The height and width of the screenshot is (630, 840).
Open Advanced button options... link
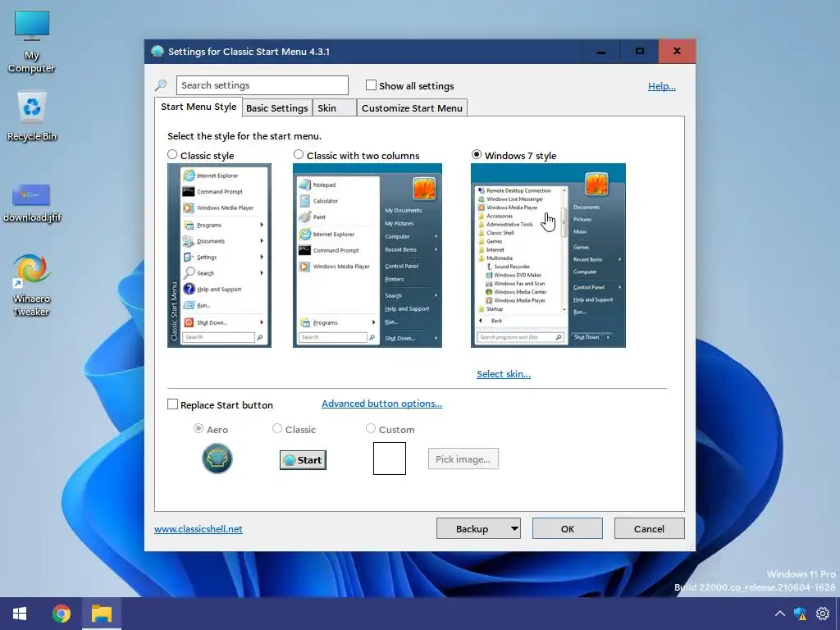click(381, 404)
